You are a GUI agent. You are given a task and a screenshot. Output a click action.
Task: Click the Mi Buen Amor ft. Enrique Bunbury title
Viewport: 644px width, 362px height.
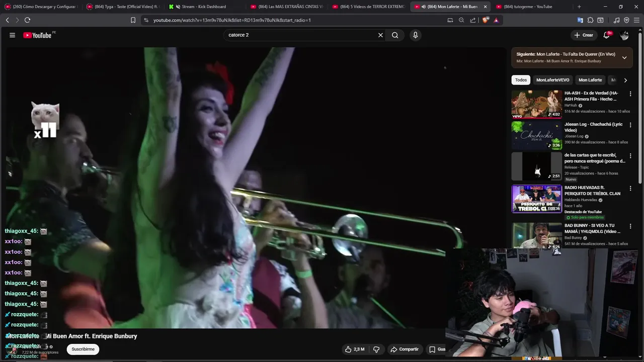point(92,336)
